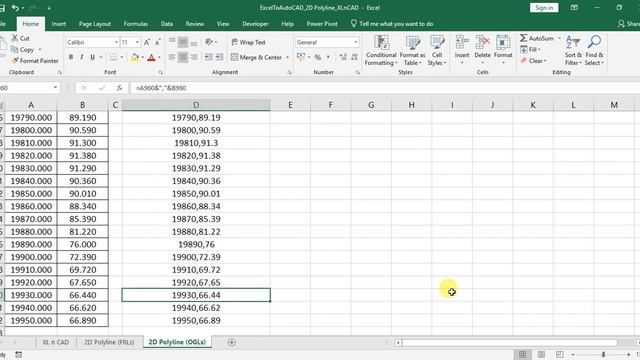
Task: Click the Undo arrow in the title bar
Action: 15,8
